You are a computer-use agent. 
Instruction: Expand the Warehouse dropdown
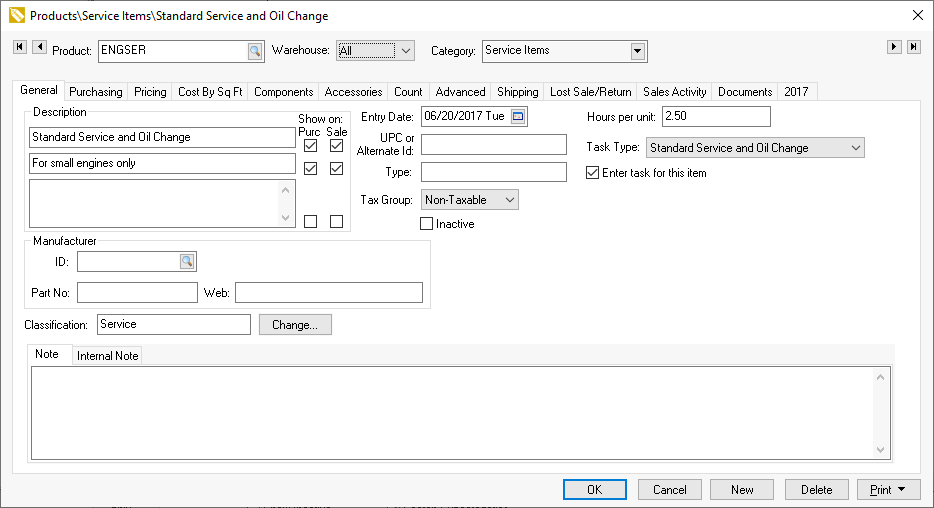406,51
